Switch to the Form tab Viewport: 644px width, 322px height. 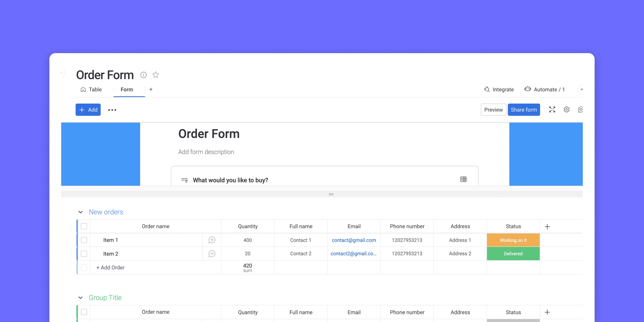(126, 90)
